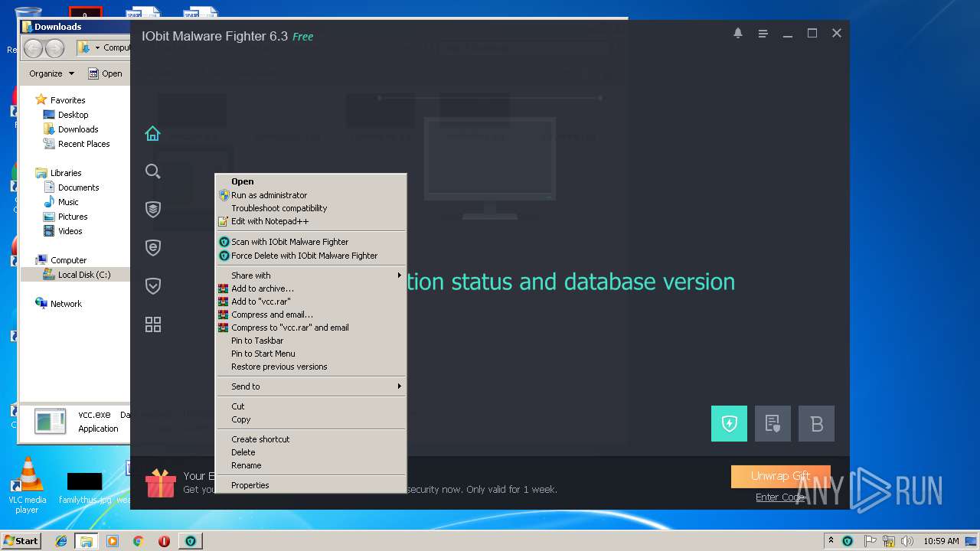The width and height of the screenshot is (980, 551).
Task: Open the Browser Protect shield icon
Action: [x=153, y=247]
